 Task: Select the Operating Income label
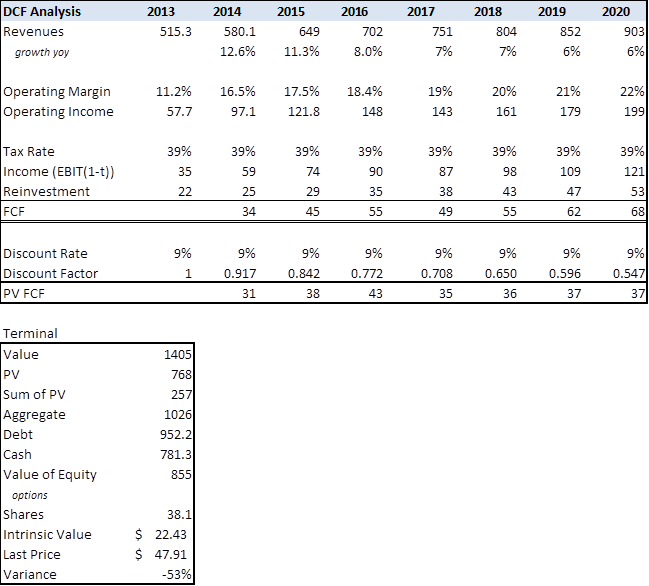pos(58,111)
